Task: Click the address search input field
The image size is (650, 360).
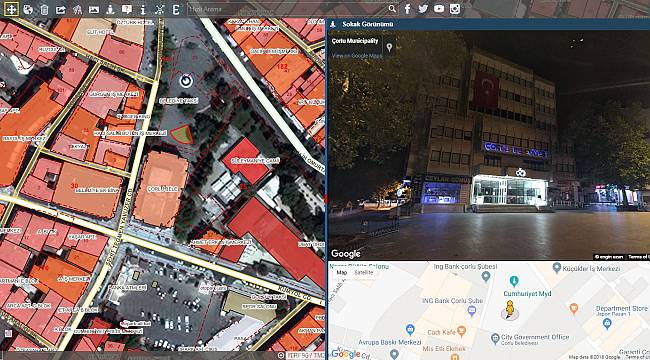Action: click(x=286, y=9)
